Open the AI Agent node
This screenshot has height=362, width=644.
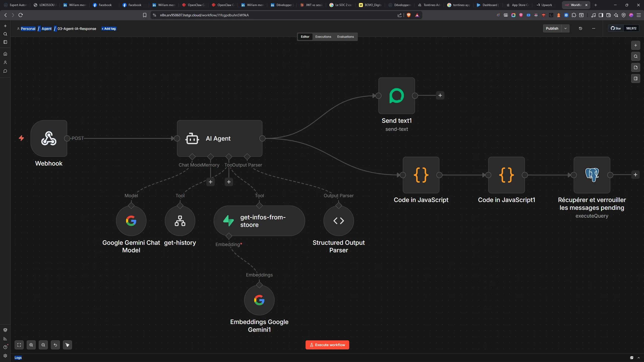click(219, 138)
